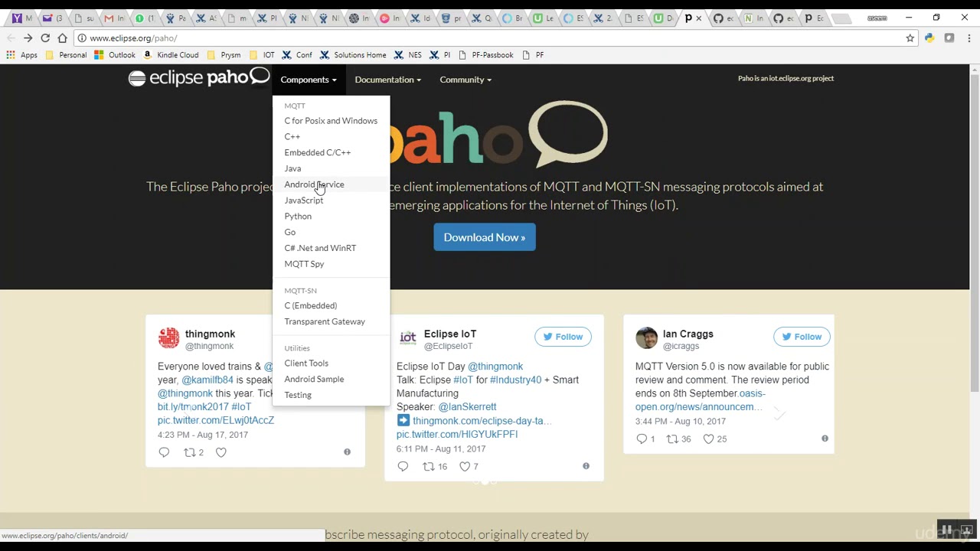Image resolution: width=980 pixels, height=551 pixels.
Task: Click the browser home icon
Action: 62,37
